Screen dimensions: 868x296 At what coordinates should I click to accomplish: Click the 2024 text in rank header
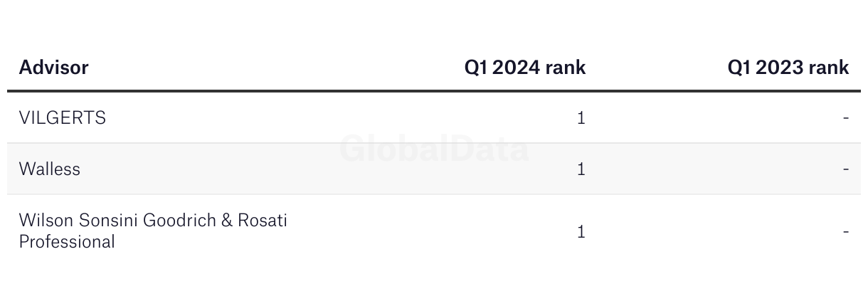(x=515, y=68)
